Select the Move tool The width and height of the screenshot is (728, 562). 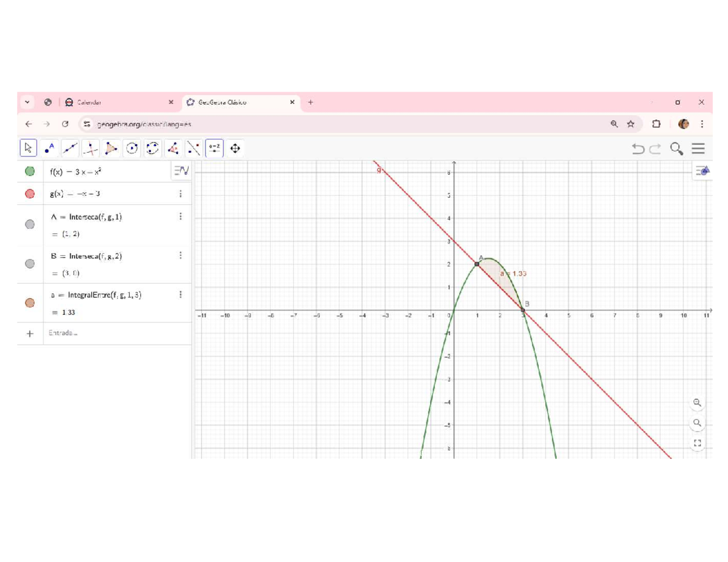[x=27, y=148]
